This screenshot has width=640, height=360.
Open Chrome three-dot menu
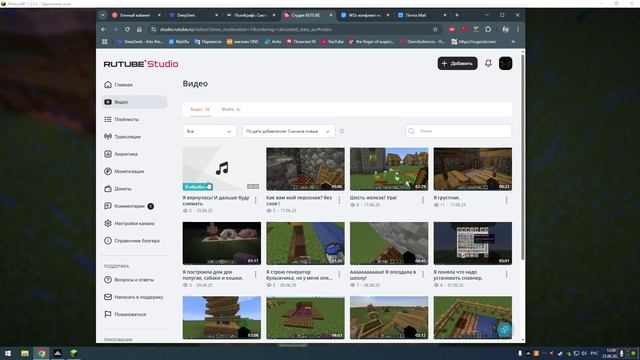tap(518, 29)
